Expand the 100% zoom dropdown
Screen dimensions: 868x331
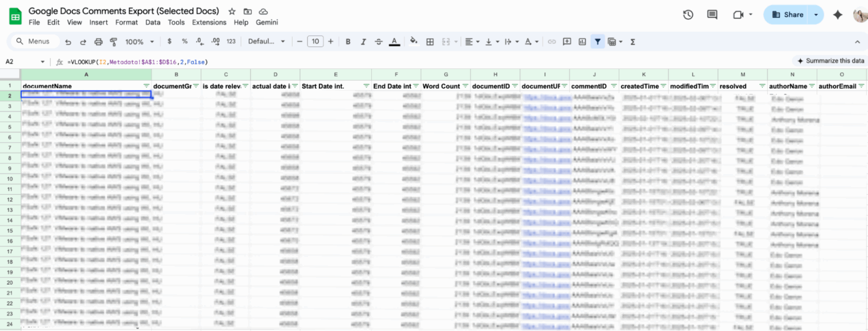coord(140,42)
